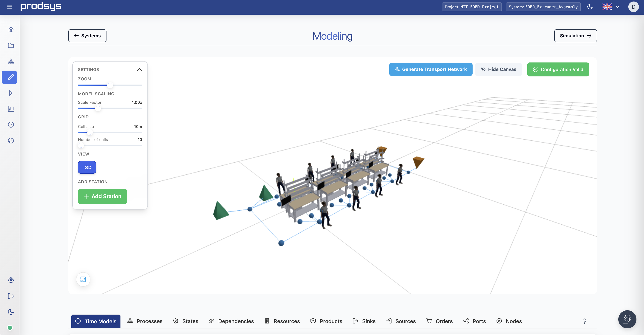Open the bar chart analytics icon
This screenshot has width=644, height=335.
coord(11,109)
